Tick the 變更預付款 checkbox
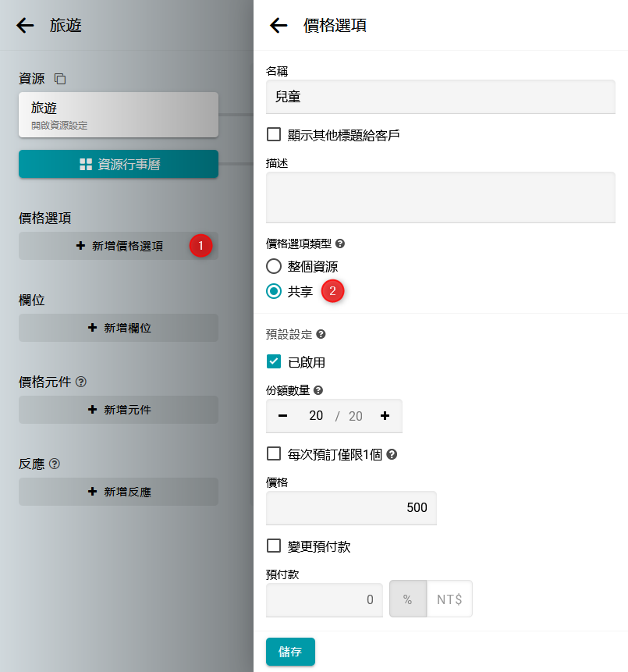 tap(274, 546)
